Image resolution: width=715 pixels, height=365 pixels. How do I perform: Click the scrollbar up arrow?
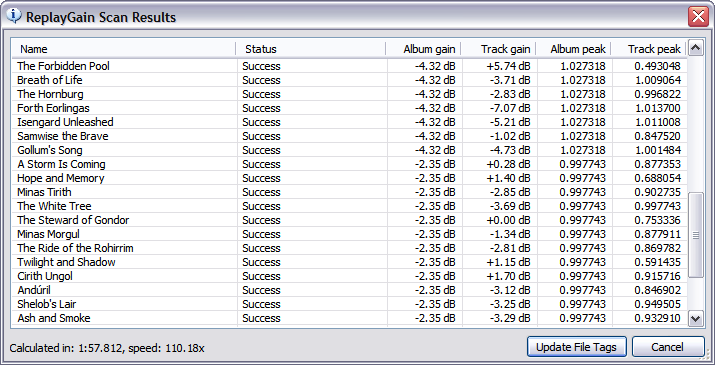pyautogui.click(x=695, y=47)
